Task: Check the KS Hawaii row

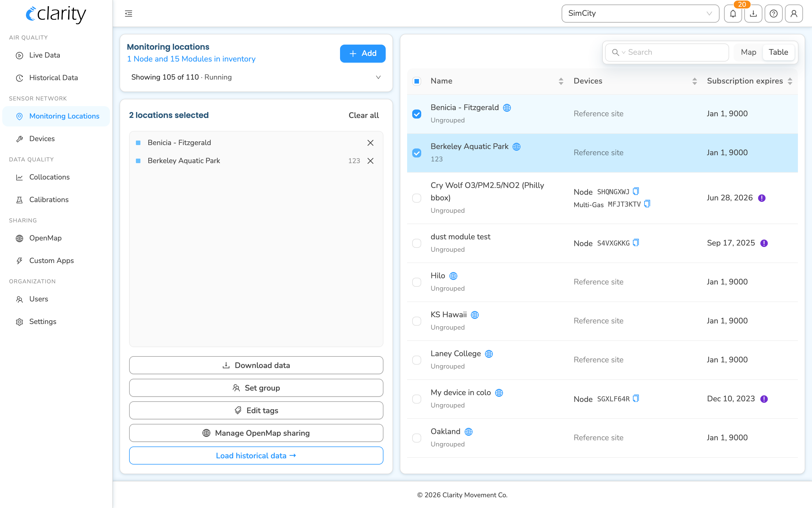Action: 417,321
